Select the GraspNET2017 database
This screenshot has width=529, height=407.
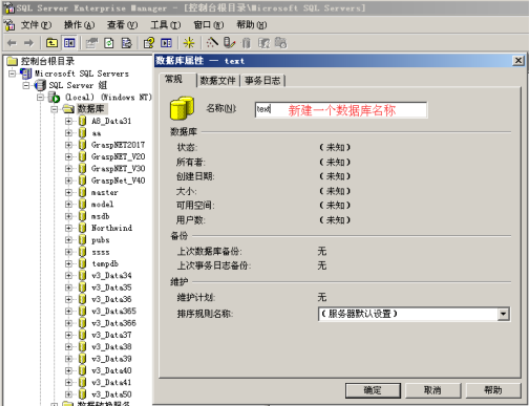(118, 145)
